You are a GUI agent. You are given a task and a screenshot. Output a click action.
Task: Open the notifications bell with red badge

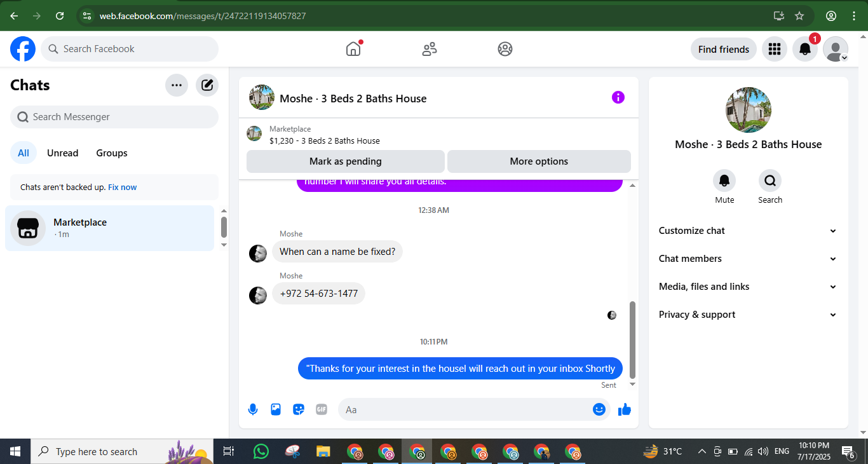coord(805,49)
